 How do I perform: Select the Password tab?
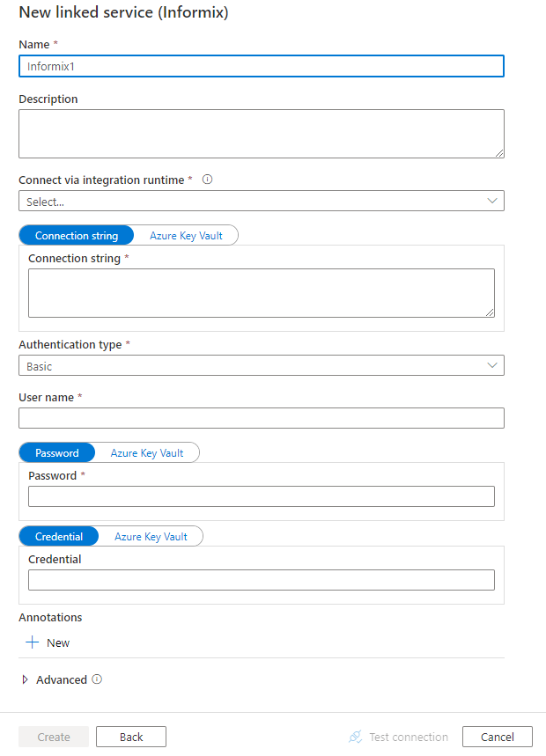pyautogui.click(x=56, y=452)
